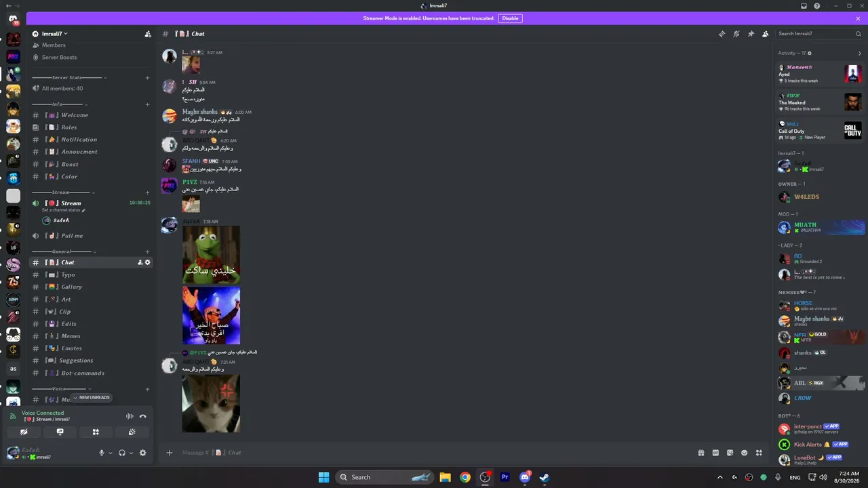Dismiss the Streamer Mode banner
The width and height of the screenshot is (868, 488).
tap(858, 18)
